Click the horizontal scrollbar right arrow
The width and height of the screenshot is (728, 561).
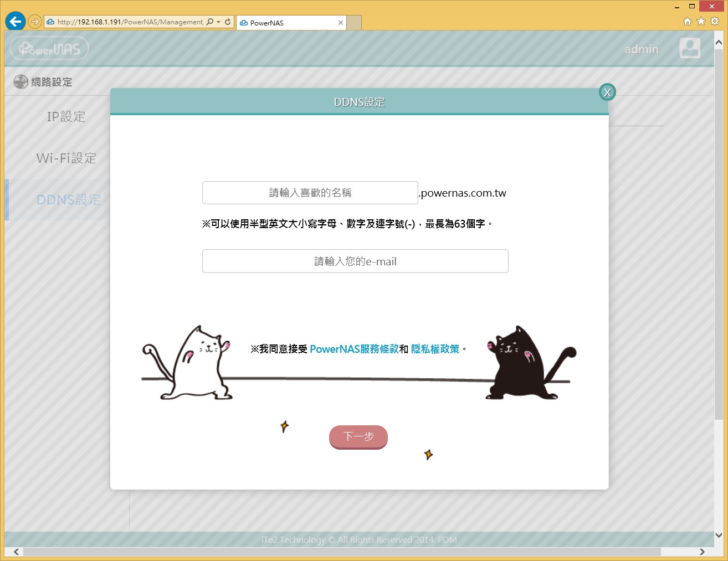702,552
